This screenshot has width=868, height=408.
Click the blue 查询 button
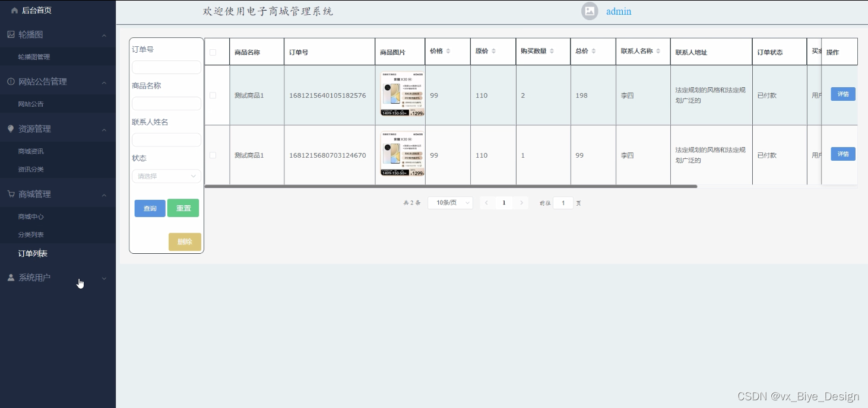coord(150,208)
